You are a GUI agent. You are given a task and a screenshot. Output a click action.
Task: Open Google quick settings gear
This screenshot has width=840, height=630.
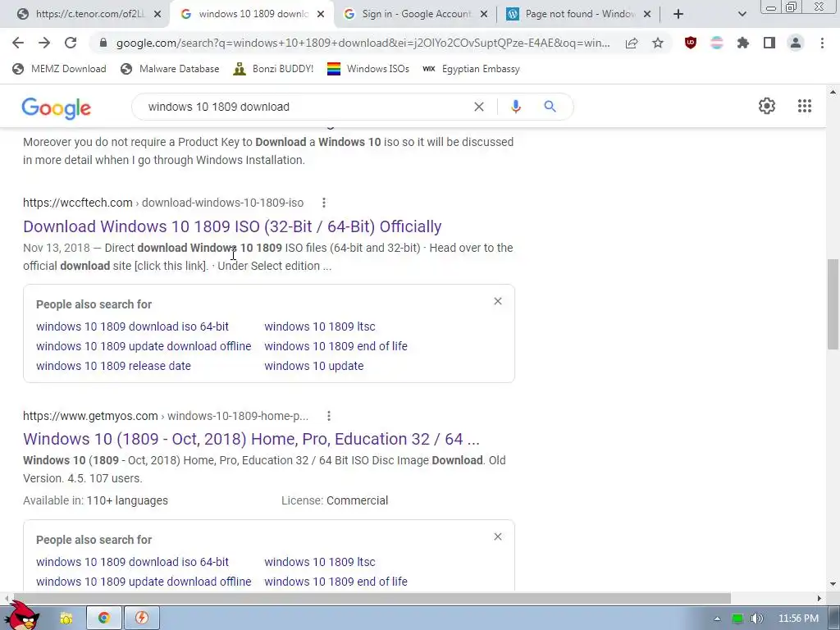pos(767,106)
